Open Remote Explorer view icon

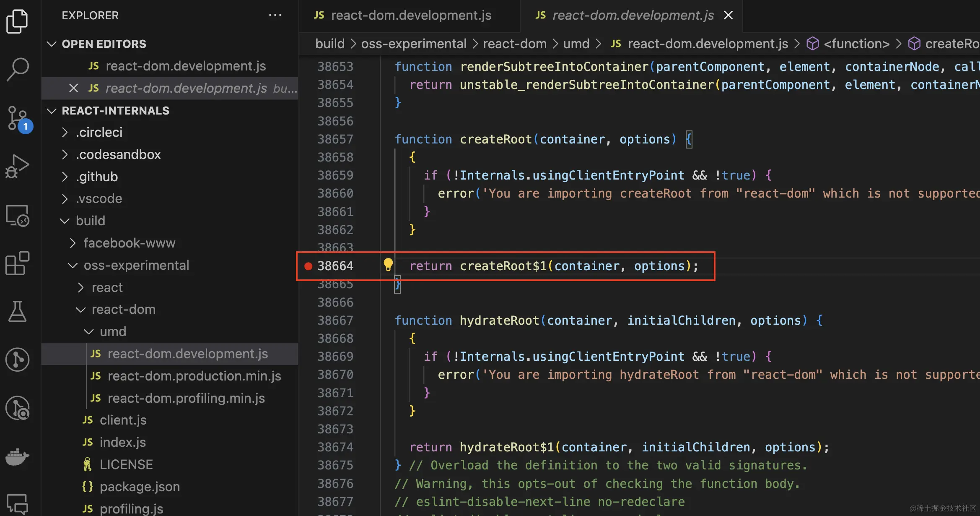tap(17, 216)
